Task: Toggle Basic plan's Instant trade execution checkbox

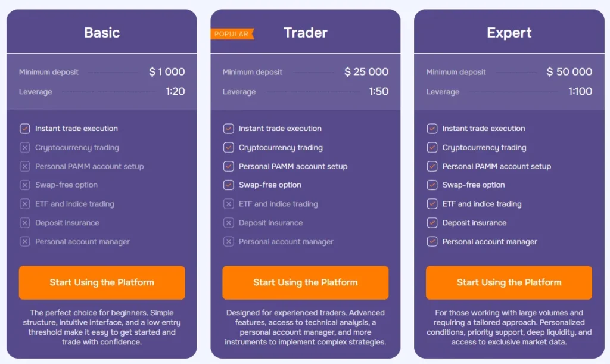Action: tap(24, 129)
